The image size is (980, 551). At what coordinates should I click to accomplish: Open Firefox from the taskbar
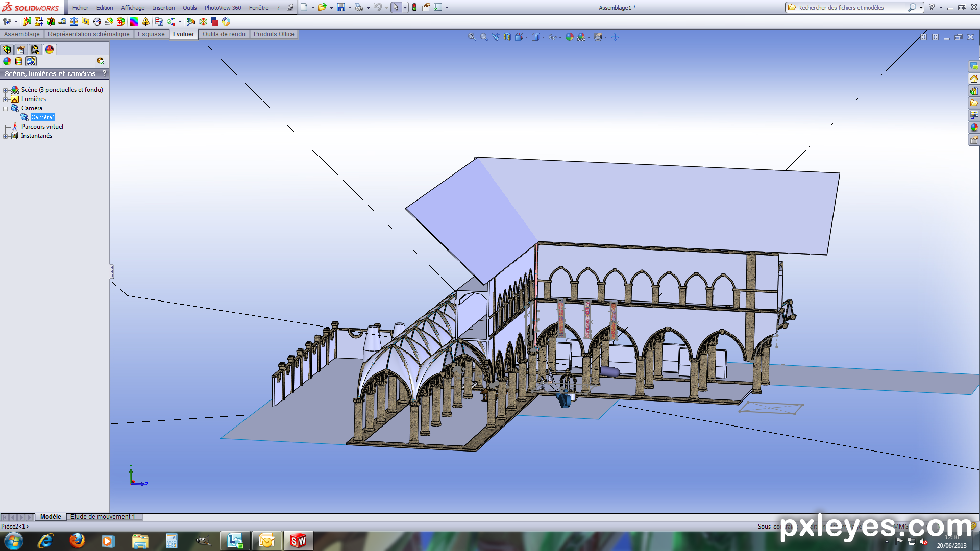(x=77, y=541)
